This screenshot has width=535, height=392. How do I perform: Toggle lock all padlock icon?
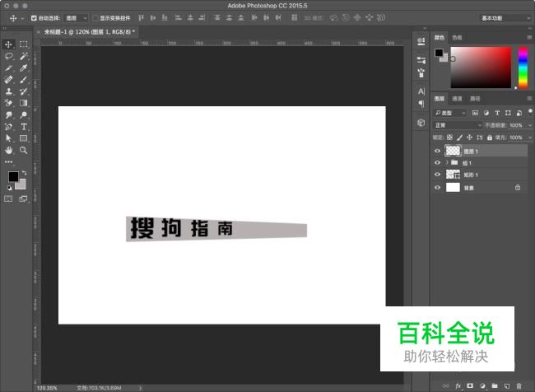(x=490, y=138)
